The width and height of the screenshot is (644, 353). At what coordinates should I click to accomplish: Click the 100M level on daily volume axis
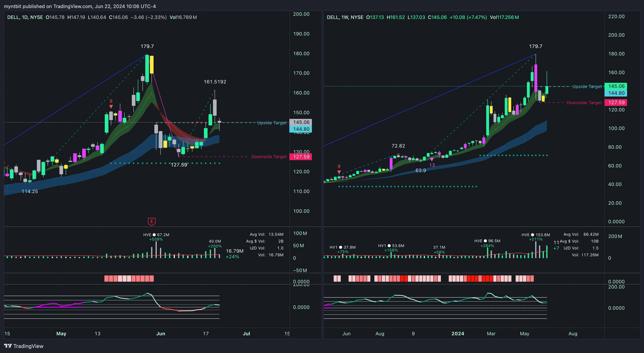(300, 233)
